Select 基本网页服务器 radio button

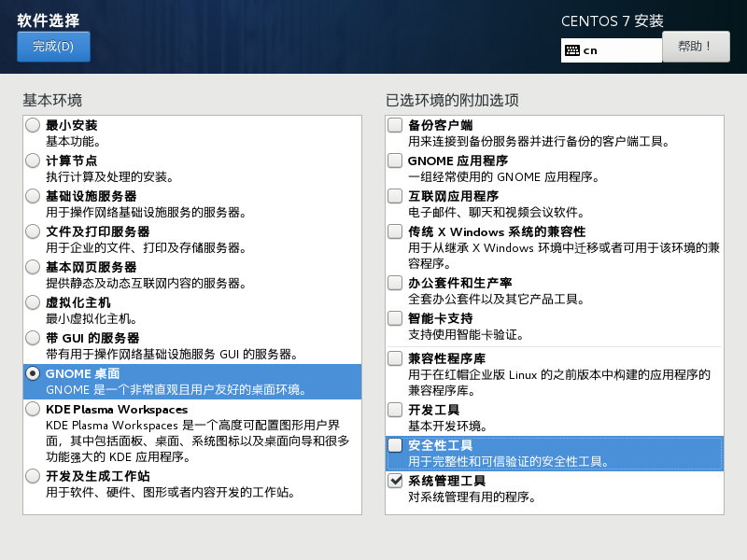pyautogui.click(x=34, y=267)
